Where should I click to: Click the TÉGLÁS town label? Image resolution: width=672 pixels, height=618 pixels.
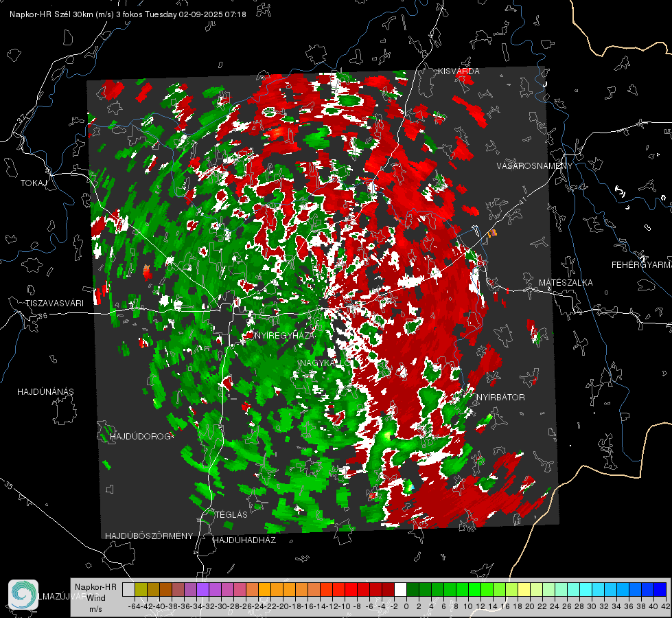click(231, 514)
